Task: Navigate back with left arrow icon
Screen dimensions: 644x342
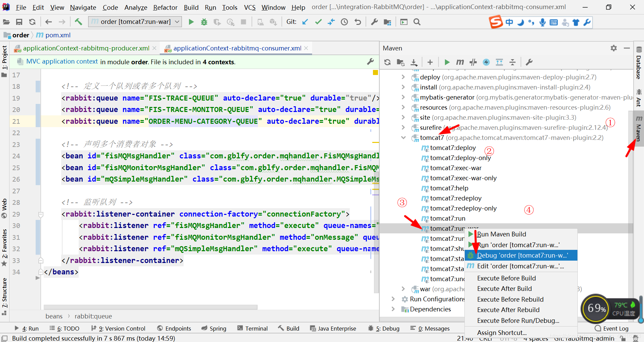Action: point(48,22)
